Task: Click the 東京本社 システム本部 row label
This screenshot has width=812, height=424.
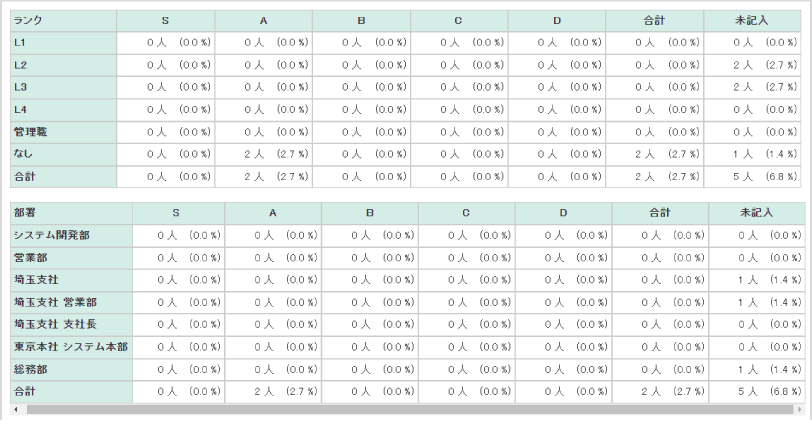Action: [71, 347]
